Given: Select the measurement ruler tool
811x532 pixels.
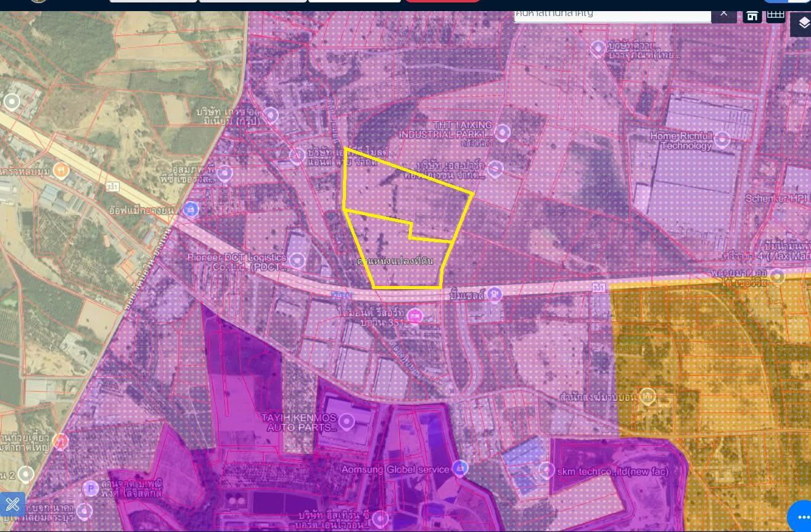Looking at the screenshot, I should pos(13,504).
